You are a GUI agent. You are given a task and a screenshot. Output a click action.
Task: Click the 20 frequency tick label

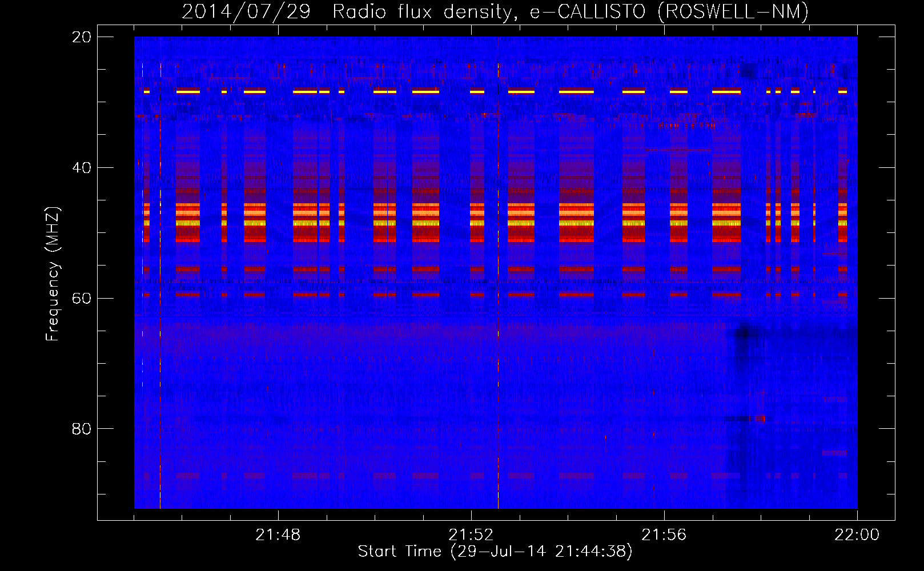(82, 37)
